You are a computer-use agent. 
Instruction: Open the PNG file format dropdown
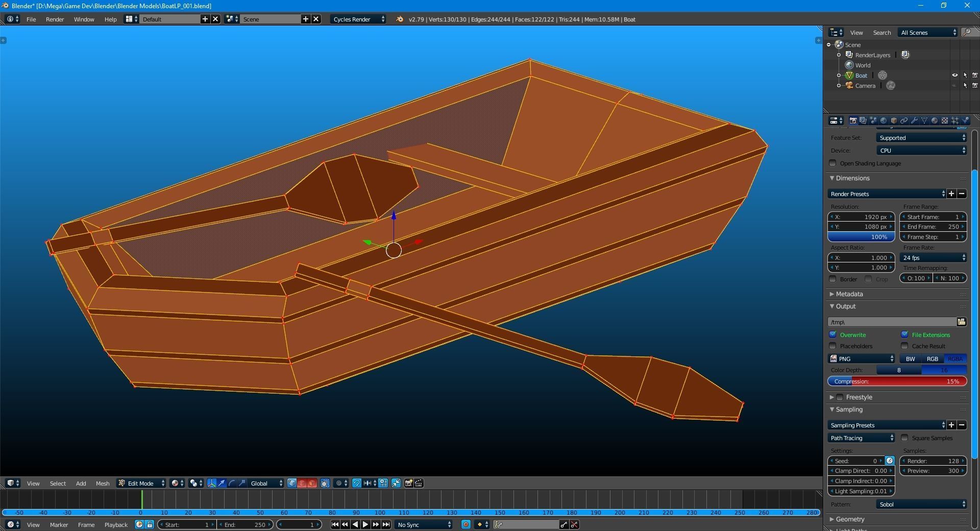point(862,359)
